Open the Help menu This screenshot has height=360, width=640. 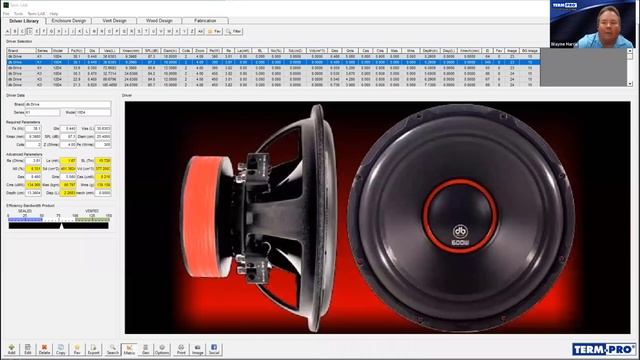point(54,14)
